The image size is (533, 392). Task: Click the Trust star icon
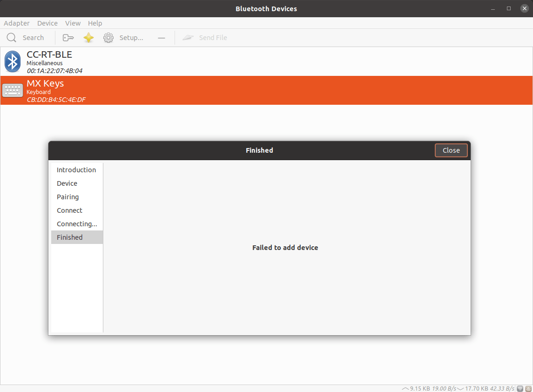point(88,37)
